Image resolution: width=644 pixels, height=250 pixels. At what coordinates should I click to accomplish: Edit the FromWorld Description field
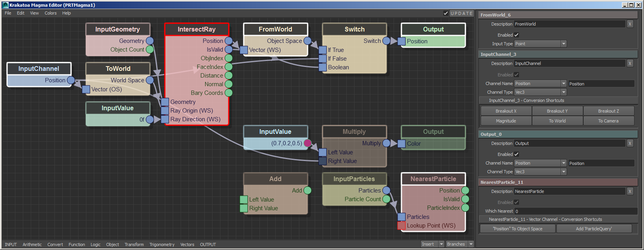(x=570, y=24)
